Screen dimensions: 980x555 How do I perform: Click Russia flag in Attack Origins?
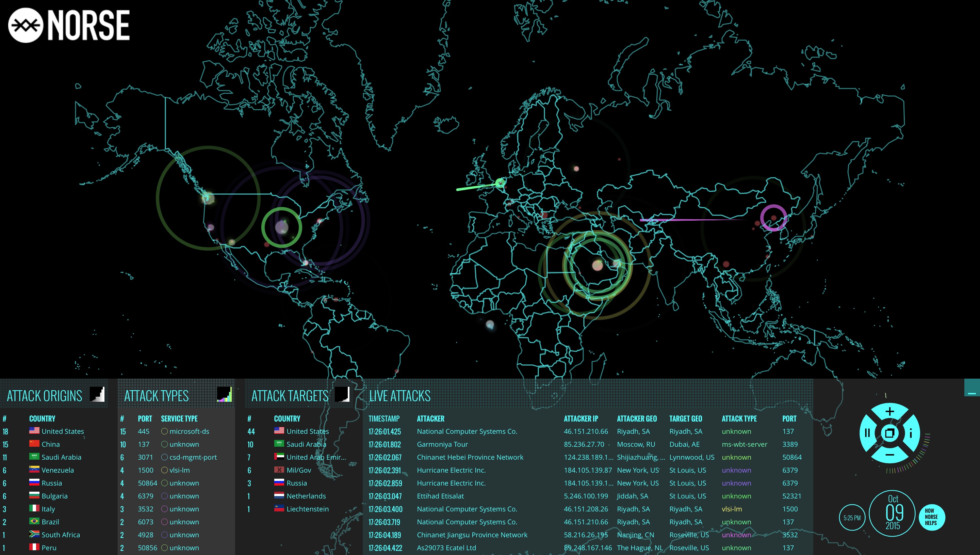click(34, 482)
